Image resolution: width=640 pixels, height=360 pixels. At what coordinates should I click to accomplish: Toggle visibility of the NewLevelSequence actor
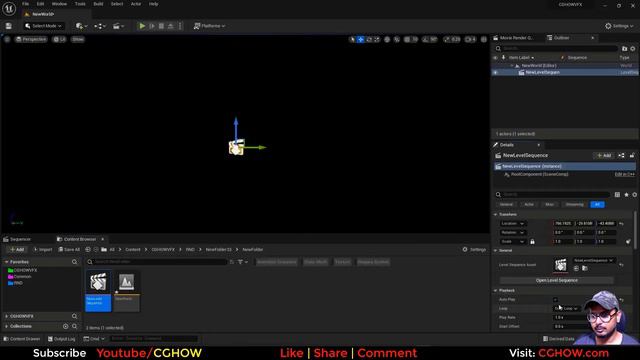pos(496,72)
